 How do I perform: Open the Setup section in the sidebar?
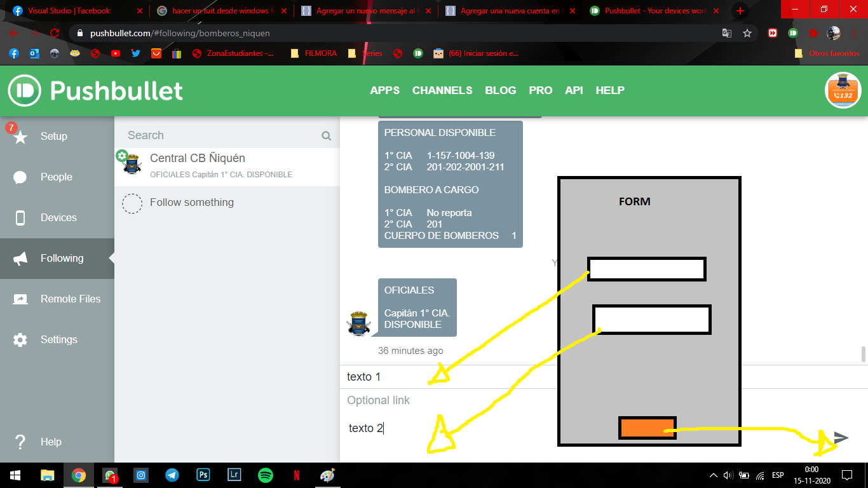coord(57,136)
